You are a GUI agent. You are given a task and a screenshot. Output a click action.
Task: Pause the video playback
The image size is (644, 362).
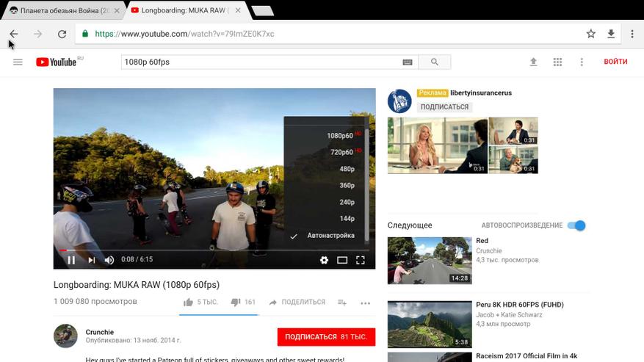click(x=71, y=260)
